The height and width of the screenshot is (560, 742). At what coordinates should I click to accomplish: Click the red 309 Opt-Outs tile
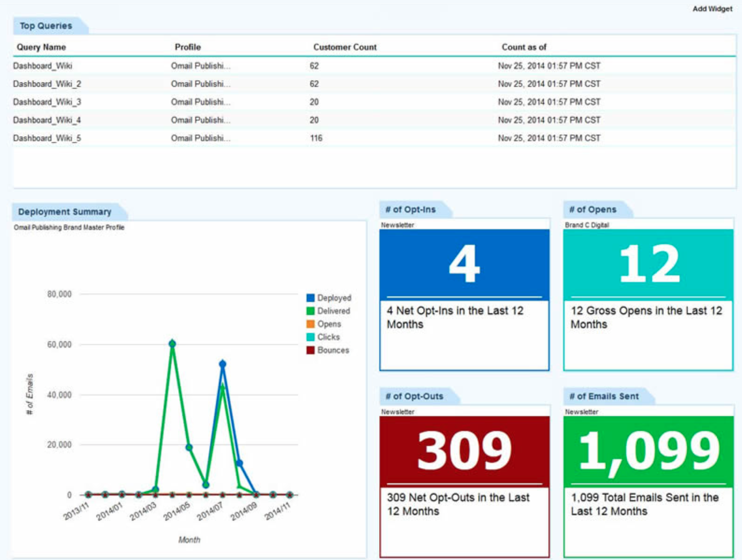tap(464, 451)
